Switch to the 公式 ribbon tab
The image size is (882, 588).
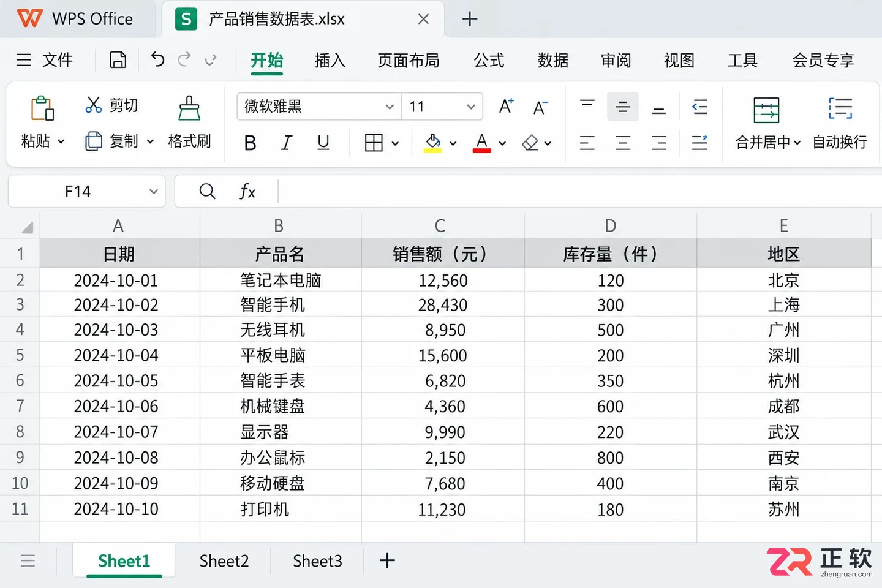click(489, 60)
